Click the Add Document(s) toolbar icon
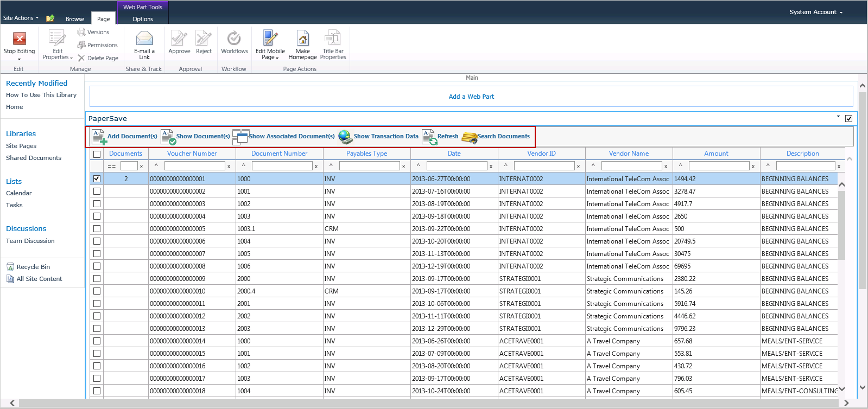Viewport: 868px width, 409px height. 98,137
